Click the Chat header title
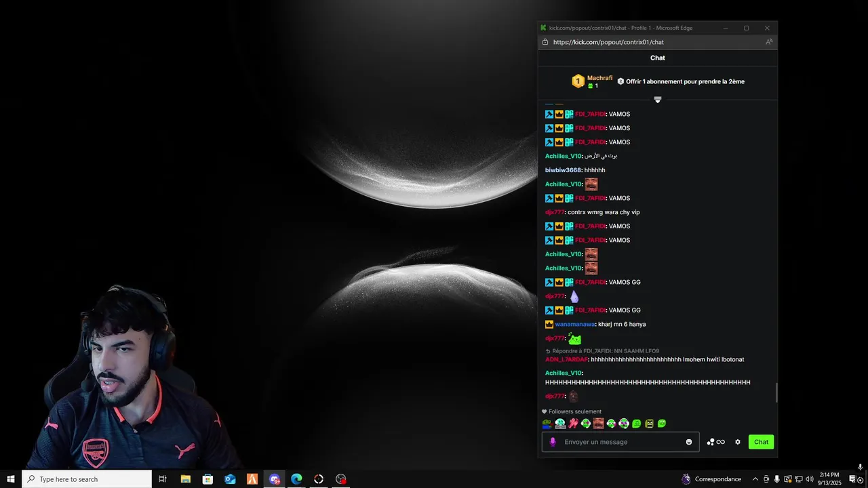The height and width of the screenshot is (488, 868). [657, 58]
